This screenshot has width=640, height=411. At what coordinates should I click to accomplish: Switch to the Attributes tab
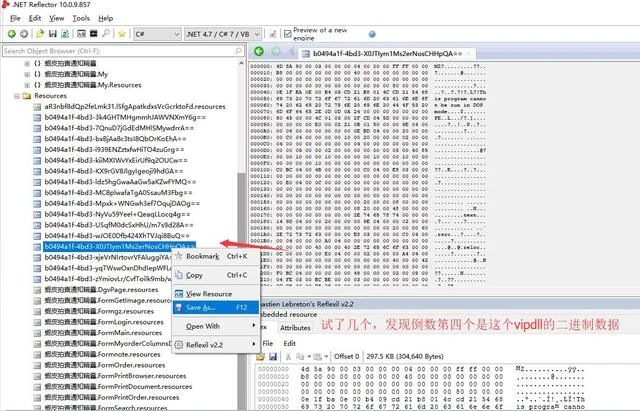(295, 328)
